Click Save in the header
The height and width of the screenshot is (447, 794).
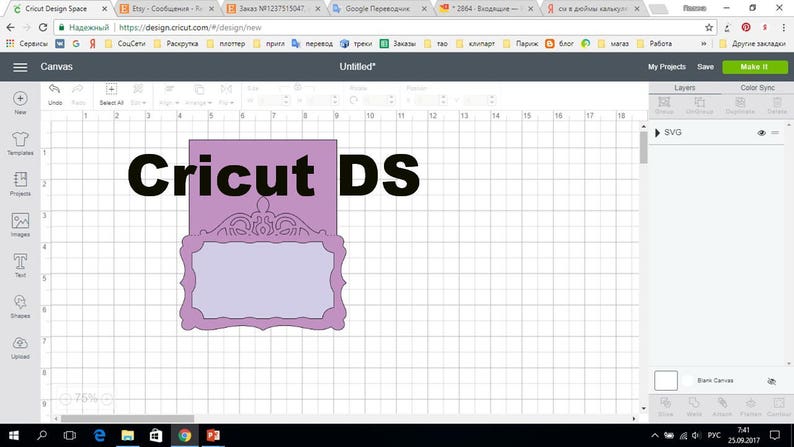click(705, 67)
